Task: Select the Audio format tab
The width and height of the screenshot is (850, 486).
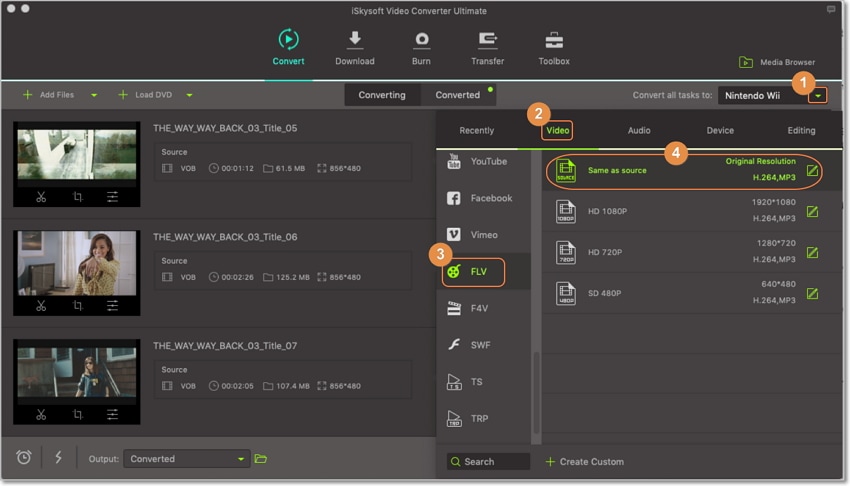Action: 639,131
